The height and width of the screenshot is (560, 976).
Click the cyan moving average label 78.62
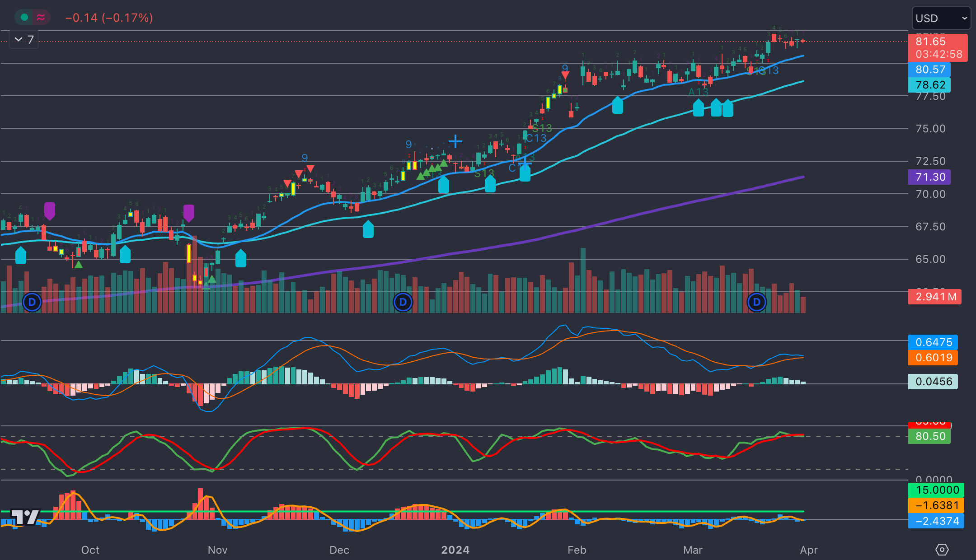tap(929, 85)
